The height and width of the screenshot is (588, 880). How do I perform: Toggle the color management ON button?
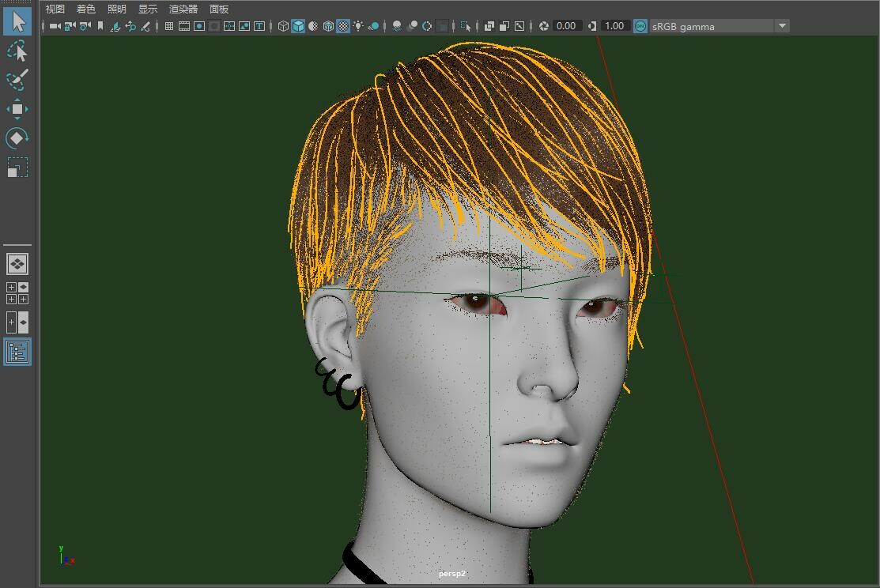tap(640, 26)
